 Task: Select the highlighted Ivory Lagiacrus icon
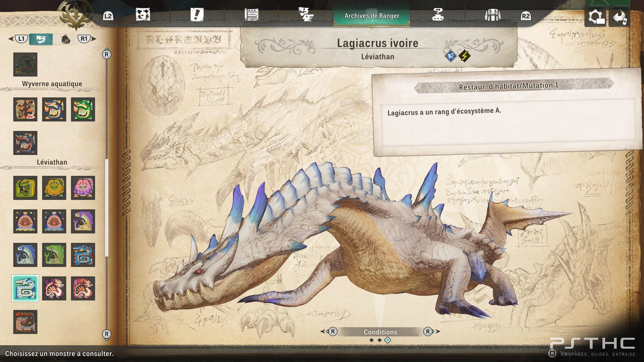click(25, 288)
